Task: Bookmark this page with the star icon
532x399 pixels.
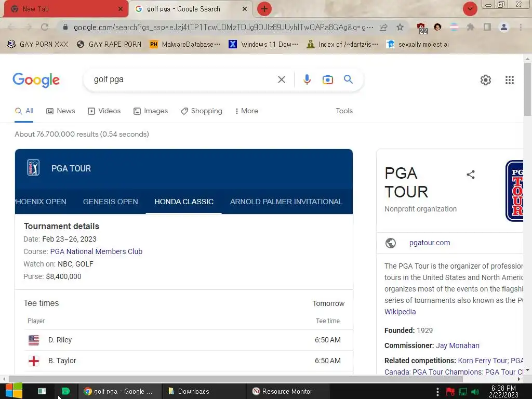Action: pyautogui.click(x=400, y=27)
